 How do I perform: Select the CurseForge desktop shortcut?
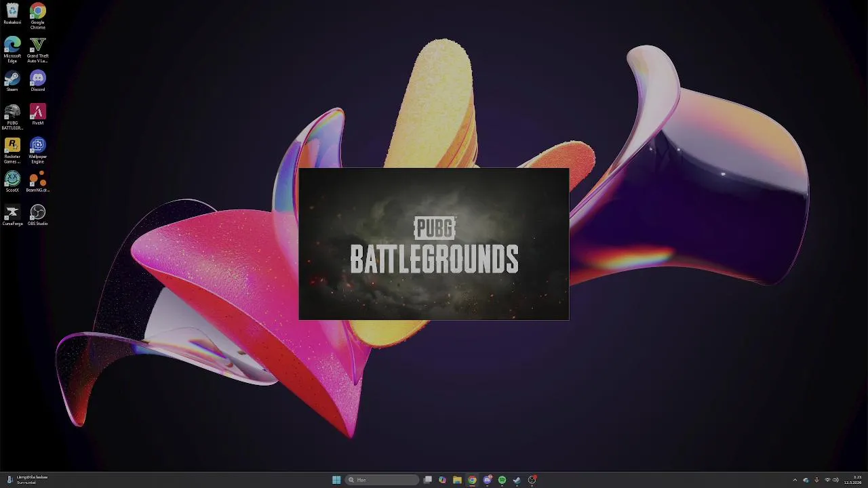[12, 215]
